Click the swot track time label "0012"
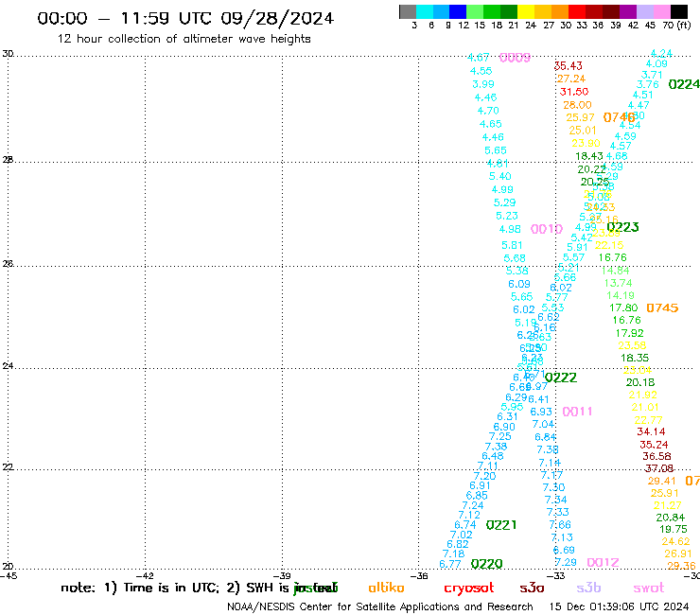Viewport: 700px width, 615px height. 603,562
